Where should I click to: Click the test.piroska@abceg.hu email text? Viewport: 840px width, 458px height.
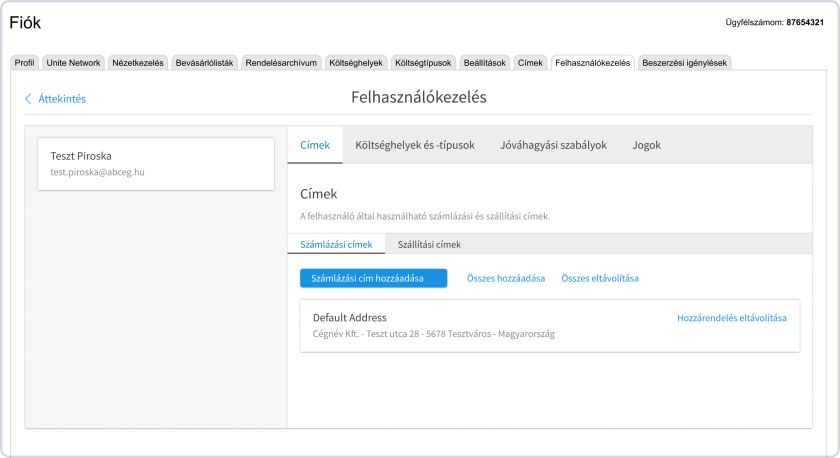point(98,172)
